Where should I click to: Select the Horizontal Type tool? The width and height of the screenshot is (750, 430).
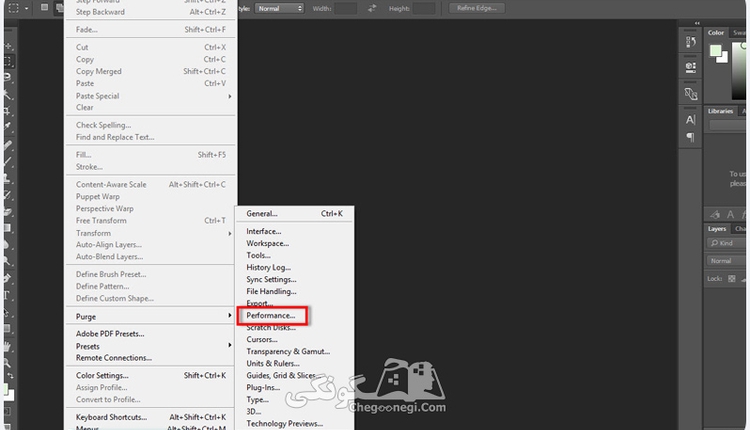[7, 295]
